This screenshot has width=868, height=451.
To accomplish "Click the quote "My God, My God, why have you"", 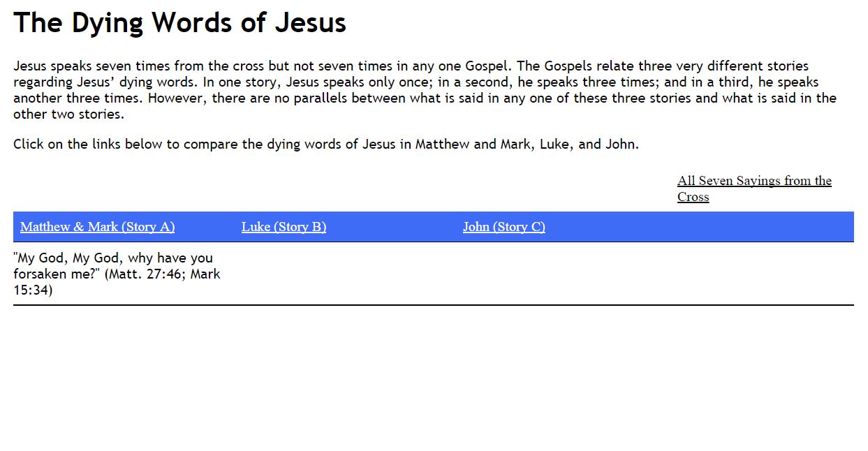I will (x=113, y=258).
